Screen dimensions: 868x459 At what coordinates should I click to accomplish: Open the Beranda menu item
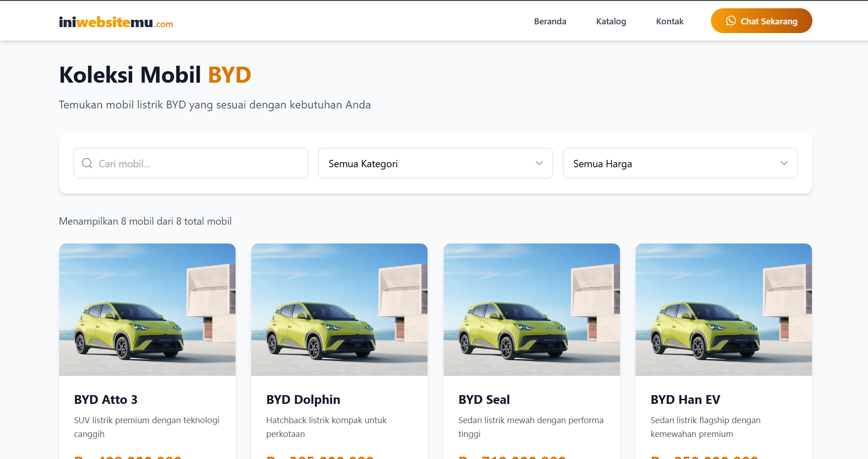click(x=550, y=21)
